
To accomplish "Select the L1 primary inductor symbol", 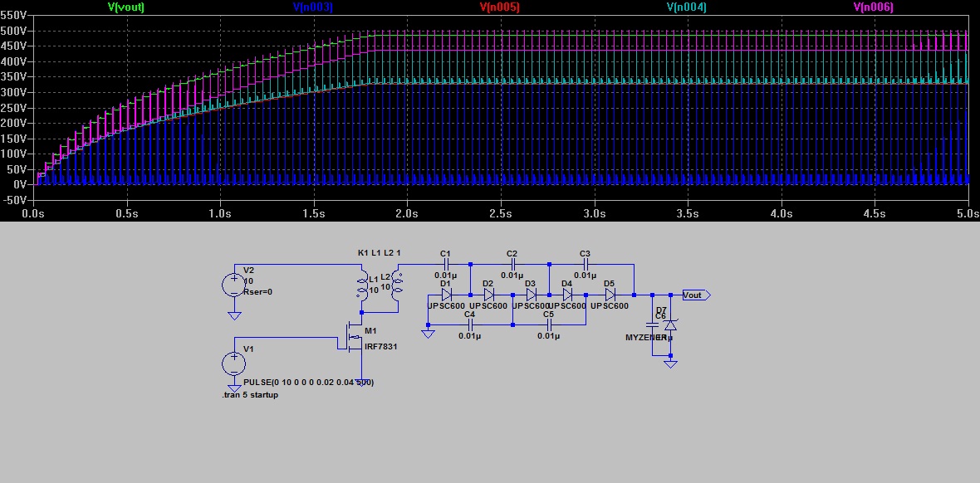I will (362, 287).
